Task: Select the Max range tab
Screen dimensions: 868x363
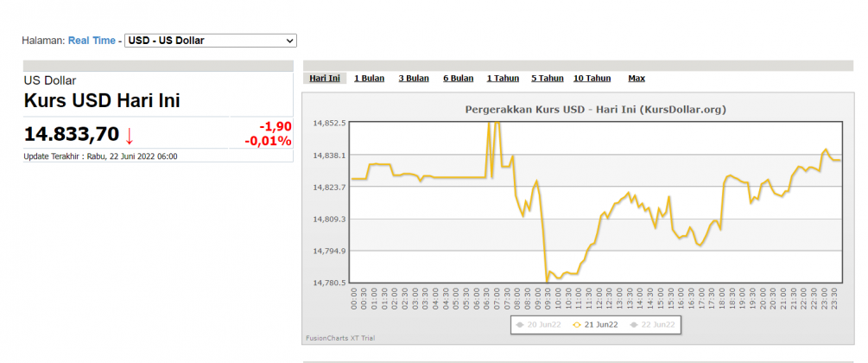Action: tap(637, 78)
